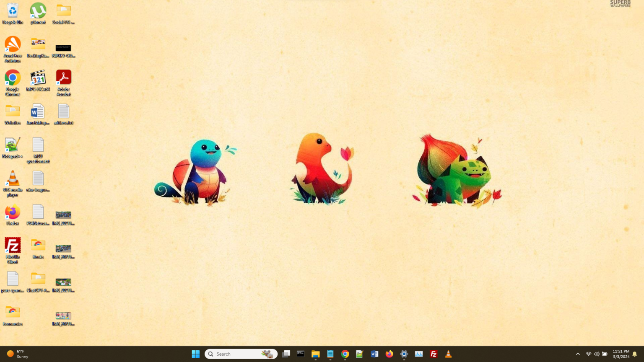Expand hidden system tray icons
644x362 pixels.
(x=578, y=354)
